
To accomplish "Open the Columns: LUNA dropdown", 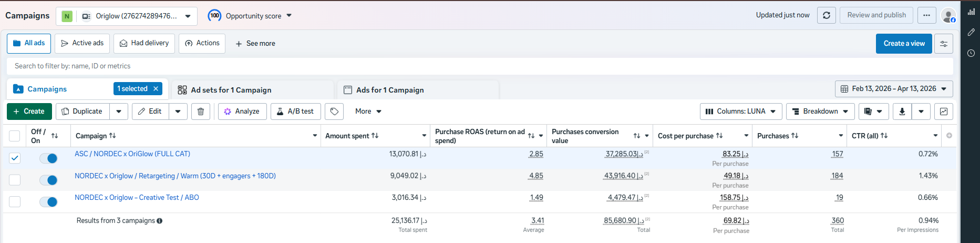I will tap(741, 112).
